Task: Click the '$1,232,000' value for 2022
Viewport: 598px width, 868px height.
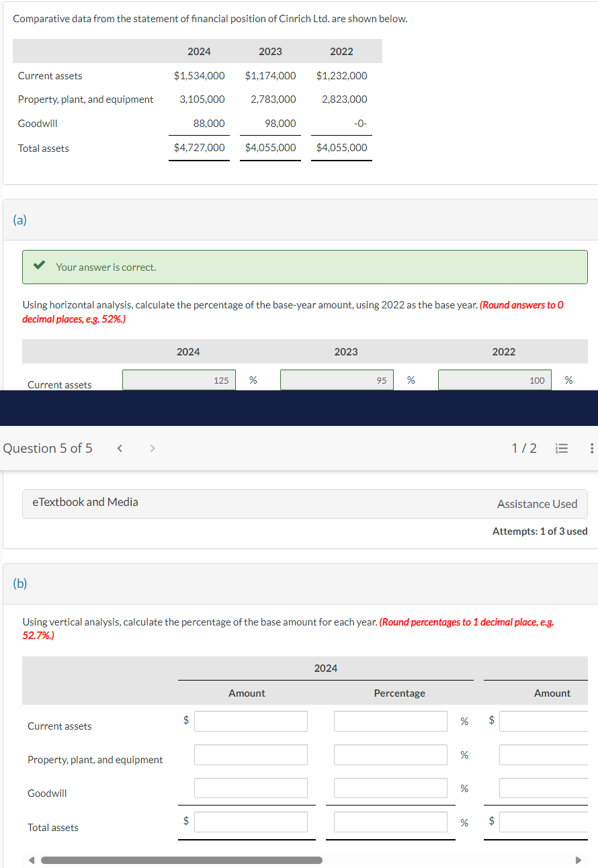Action: (x=341, y=75)
